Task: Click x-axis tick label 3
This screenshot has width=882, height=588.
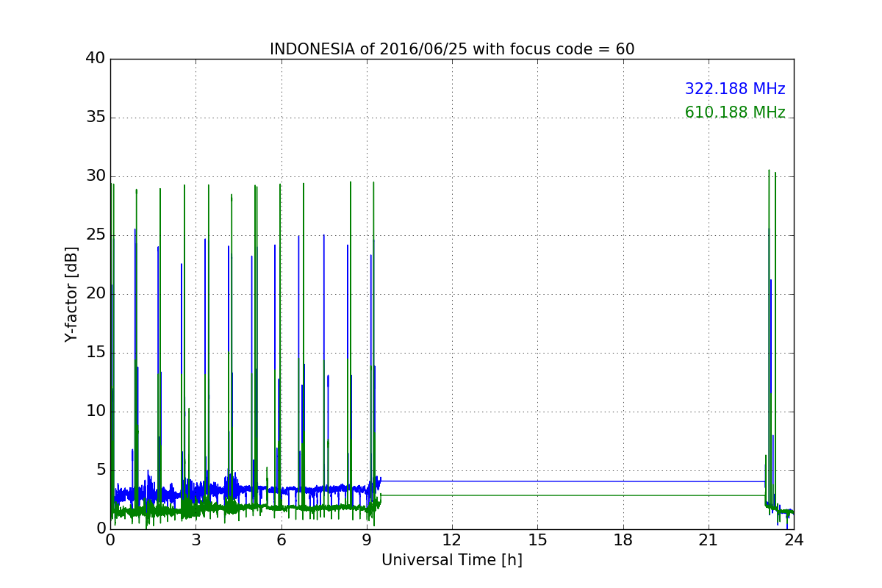Action: click(x=196, y=540)
